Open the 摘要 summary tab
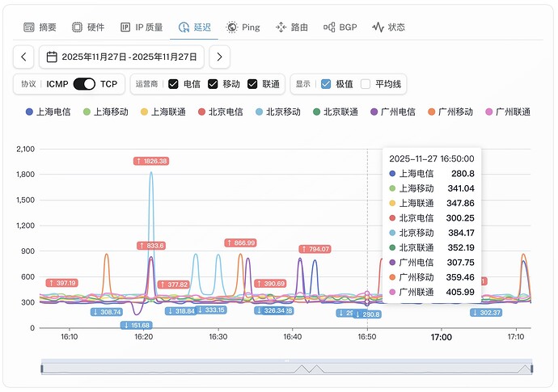 (x=40, y=27)
